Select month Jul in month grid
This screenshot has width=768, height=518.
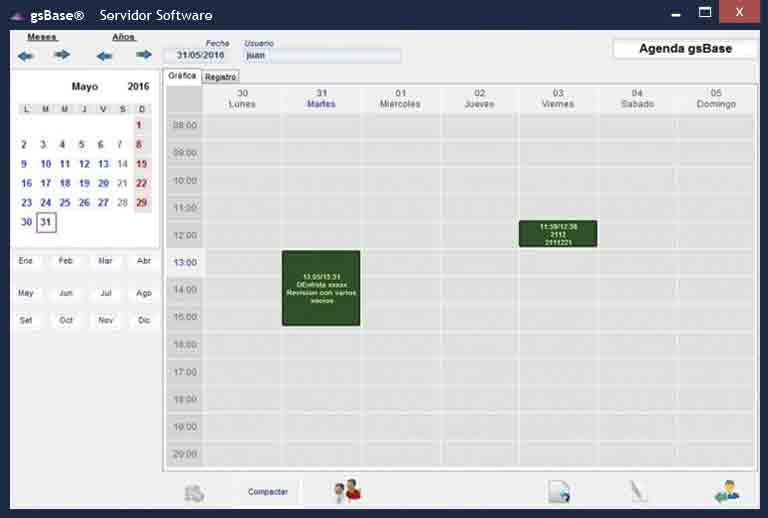coord(106,293)
